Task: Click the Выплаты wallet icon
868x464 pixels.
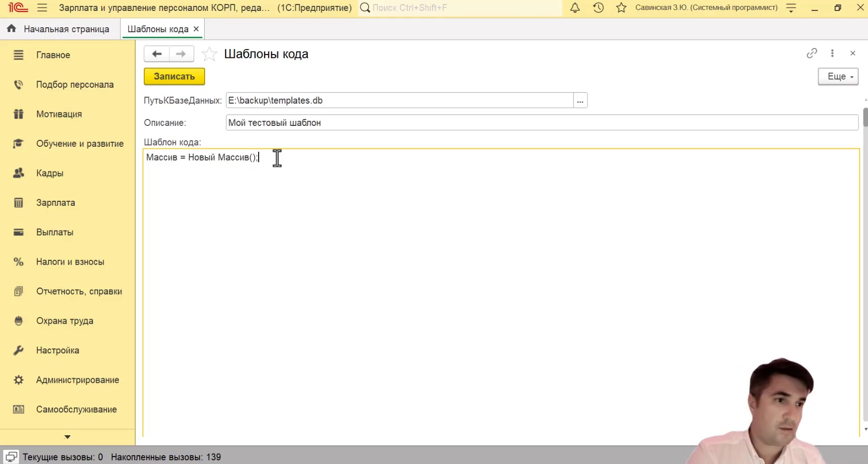Action: pos(18,232)
